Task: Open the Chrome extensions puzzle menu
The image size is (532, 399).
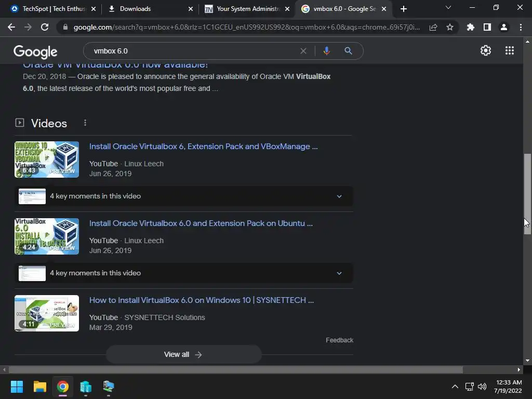Action: [470, 27]
